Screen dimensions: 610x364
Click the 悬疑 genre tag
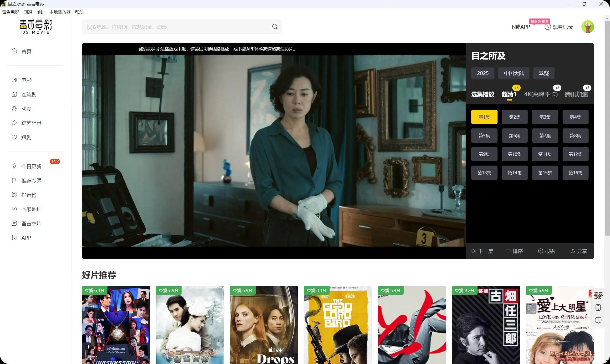[x=544, y=73]
